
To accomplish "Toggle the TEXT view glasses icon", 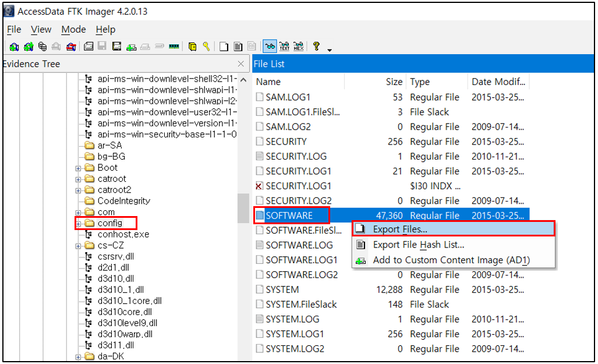I will point(285,47).
